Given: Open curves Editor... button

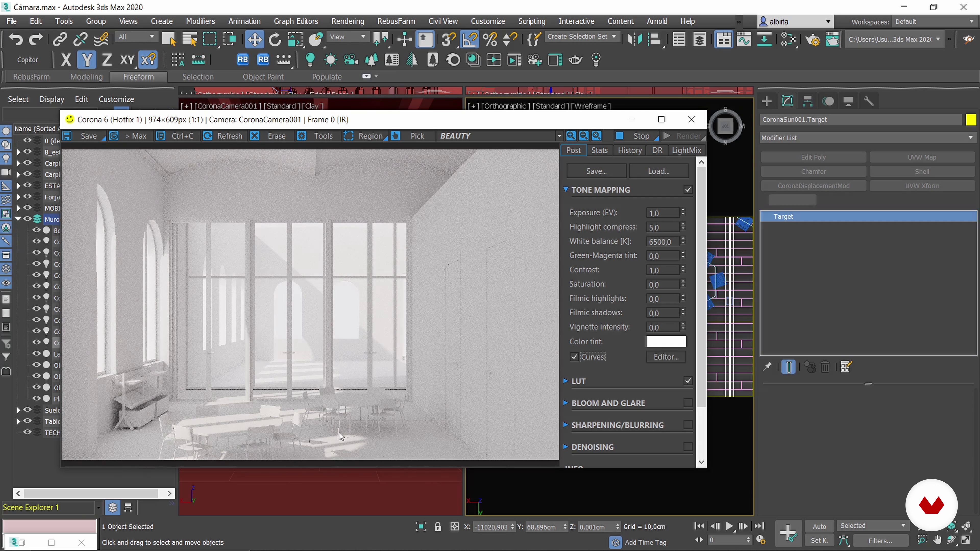Looking at the screenshot, I should pos(666,357).
